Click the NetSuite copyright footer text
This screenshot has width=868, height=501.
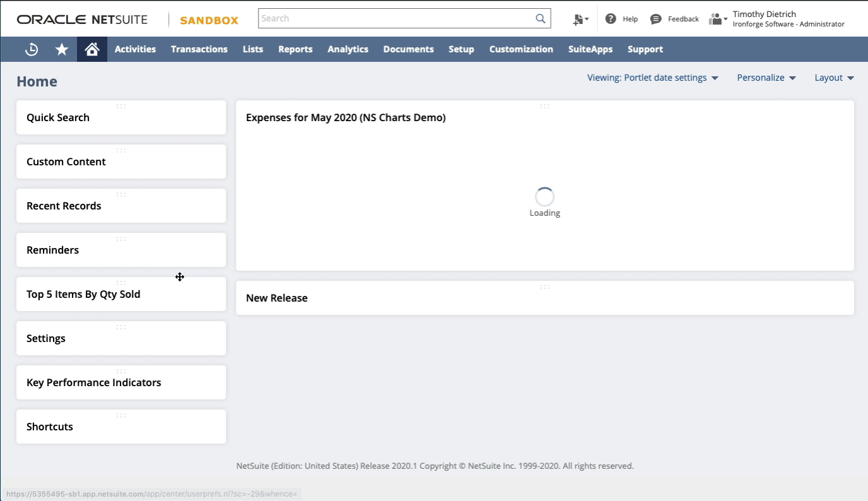coord(435,466)
